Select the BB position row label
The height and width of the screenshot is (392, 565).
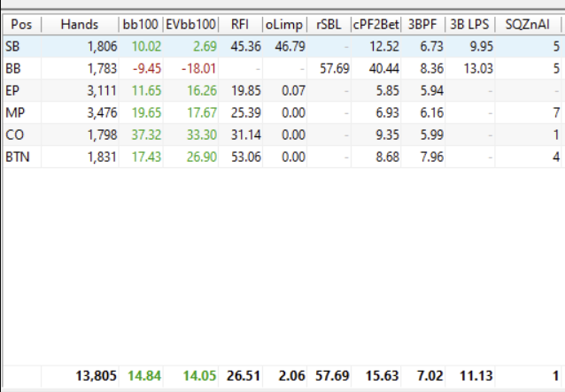[x=13, y=68]
